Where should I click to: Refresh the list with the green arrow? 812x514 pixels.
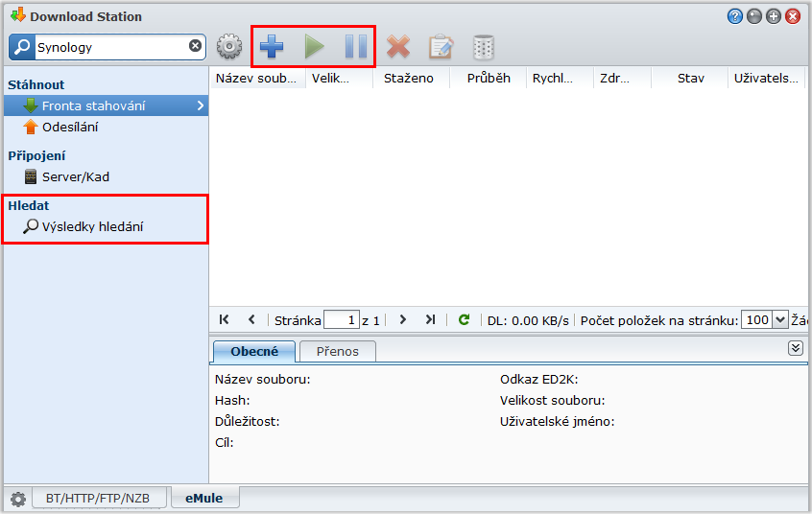pos(464,319)
